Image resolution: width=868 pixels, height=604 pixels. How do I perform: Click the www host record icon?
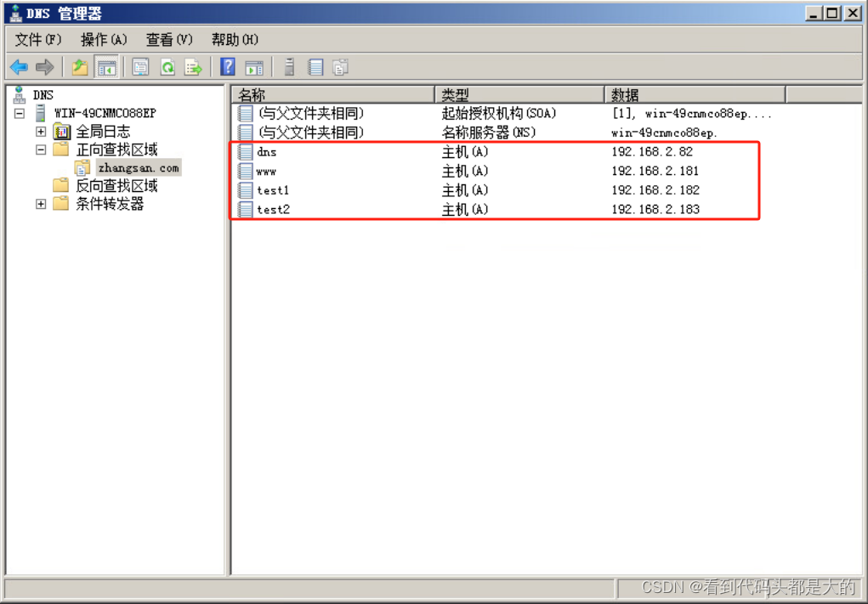(x=245, y=171)
